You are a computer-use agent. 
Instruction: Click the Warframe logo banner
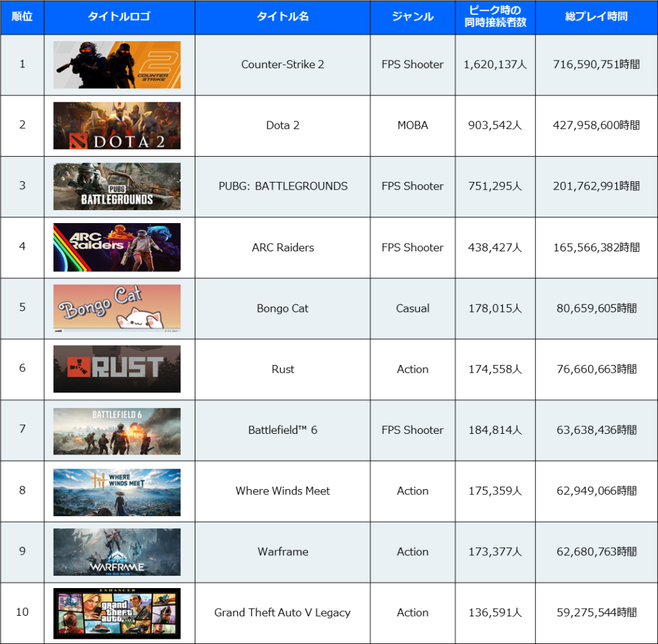click(117, 552)
